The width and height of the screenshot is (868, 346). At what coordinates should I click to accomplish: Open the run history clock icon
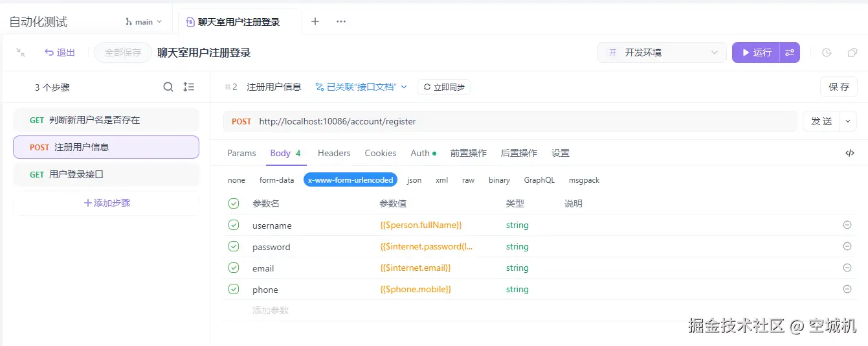[827, 52]
